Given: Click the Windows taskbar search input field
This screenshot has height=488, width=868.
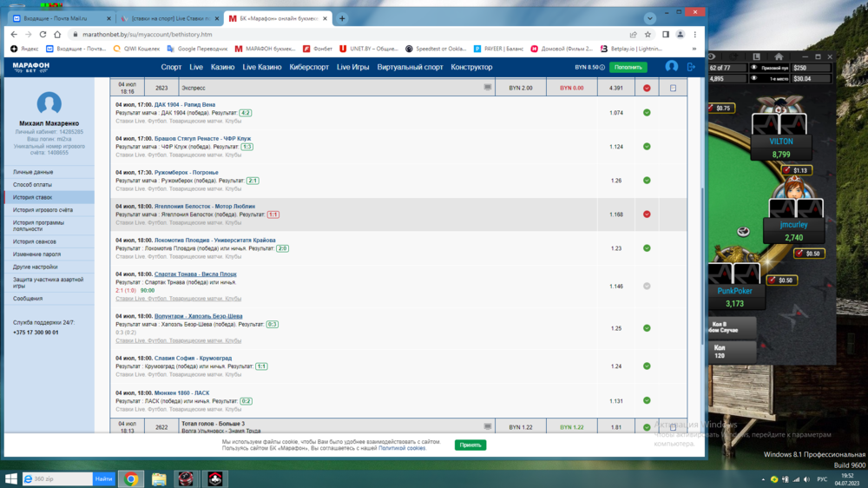Looking at the screenshot, I should click(61, 478).
